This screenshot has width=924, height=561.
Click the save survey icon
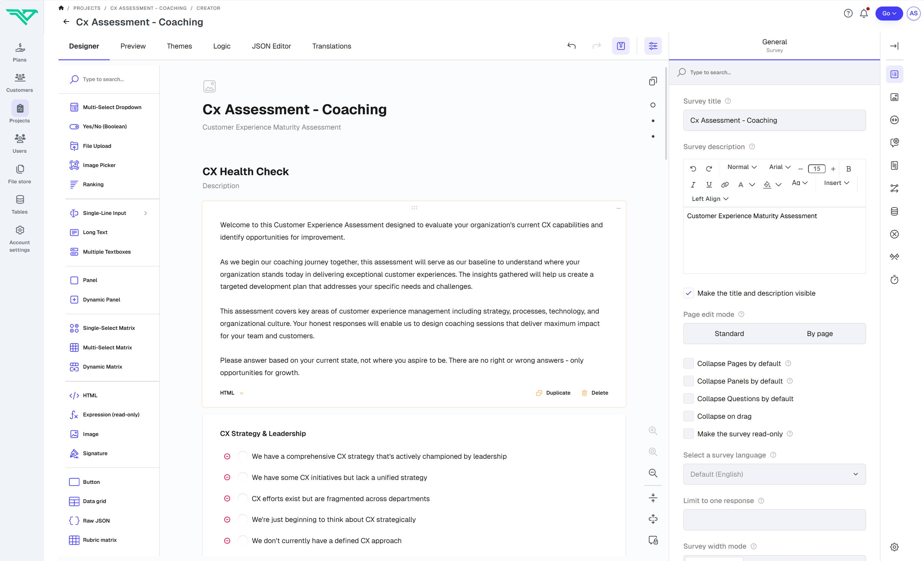(621, 46)
